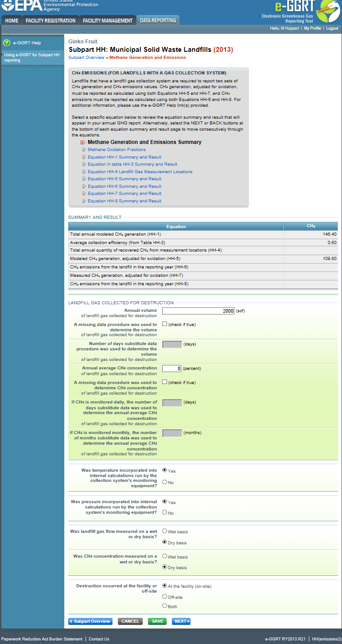Viewport: 342px width, 644px height.
Task: Select No for pressure incorporated
Action: tap(165, 512)
